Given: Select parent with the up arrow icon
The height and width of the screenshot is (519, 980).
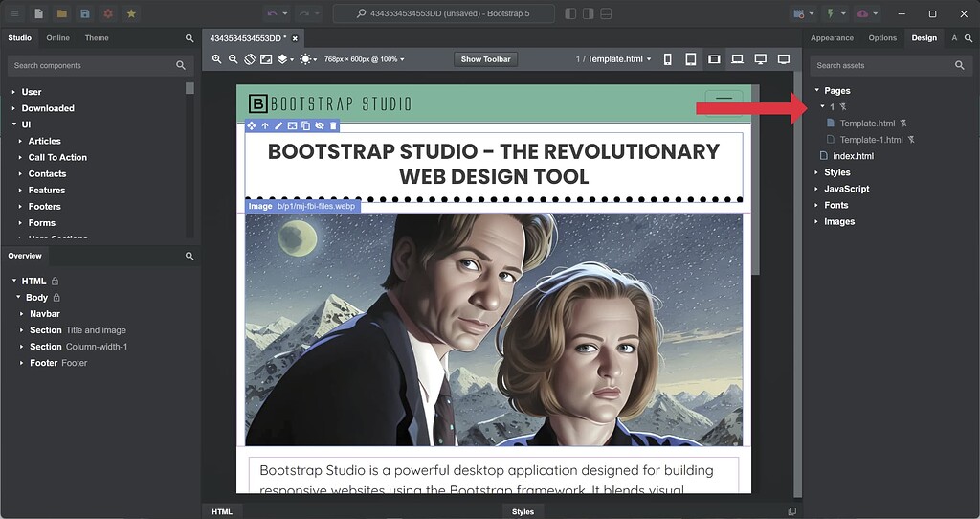Looking at the screenshot, I should [265, 125].
